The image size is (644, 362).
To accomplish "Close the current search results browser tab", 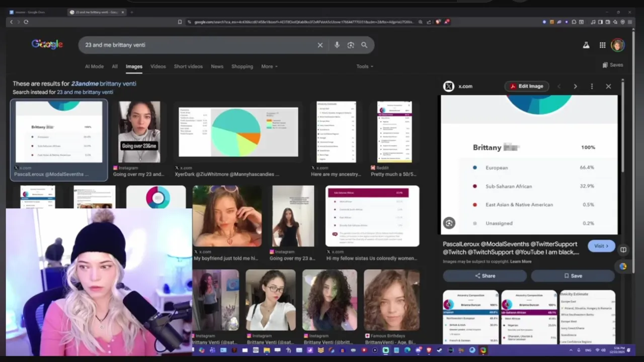I will 122,12.
